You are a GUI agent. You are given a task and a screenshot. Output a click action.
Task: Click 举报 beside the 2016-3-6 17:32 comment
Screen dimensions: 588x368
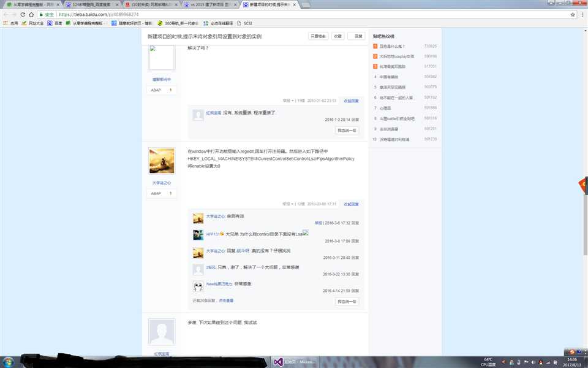[x=318, y=223]
